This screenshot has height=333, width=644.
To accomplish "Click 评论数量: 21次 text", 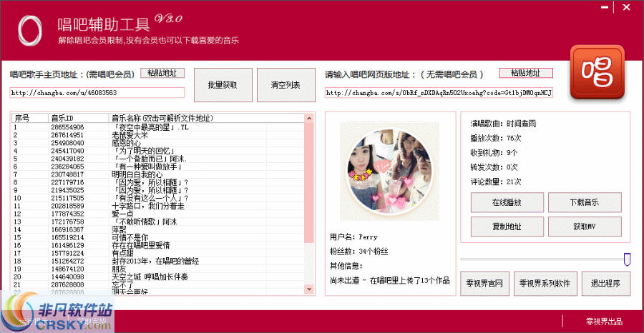I will coord(496,182).
